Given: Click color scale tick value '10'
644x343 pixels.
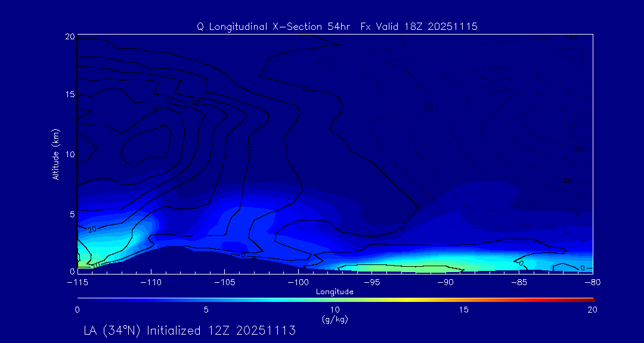Looking at the screenshot, I should point(335,310).
